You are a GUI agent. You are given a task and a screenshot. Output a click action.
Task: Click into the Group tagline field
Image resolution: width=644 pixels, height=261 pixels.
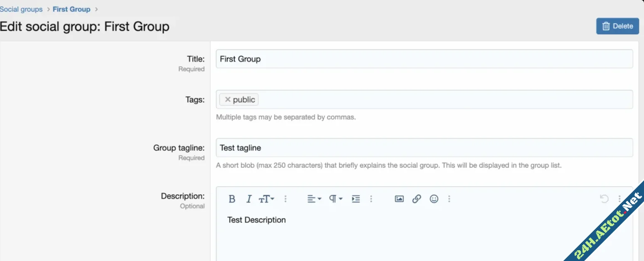(424, 148)
